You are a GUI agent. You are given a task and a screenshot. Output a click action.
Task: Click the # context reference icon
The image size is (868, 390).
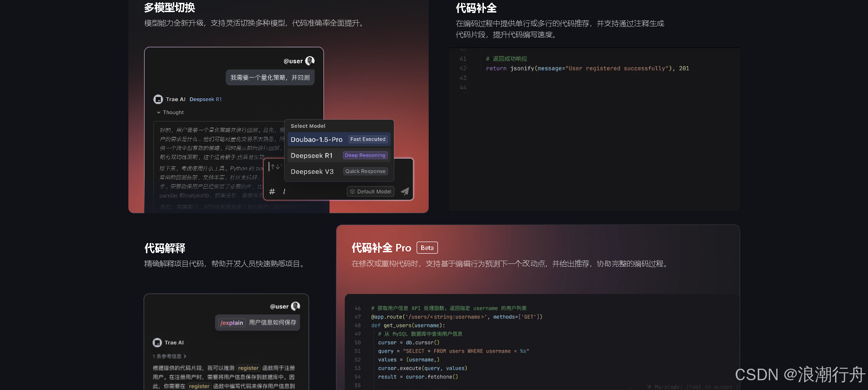click(272, 192)
